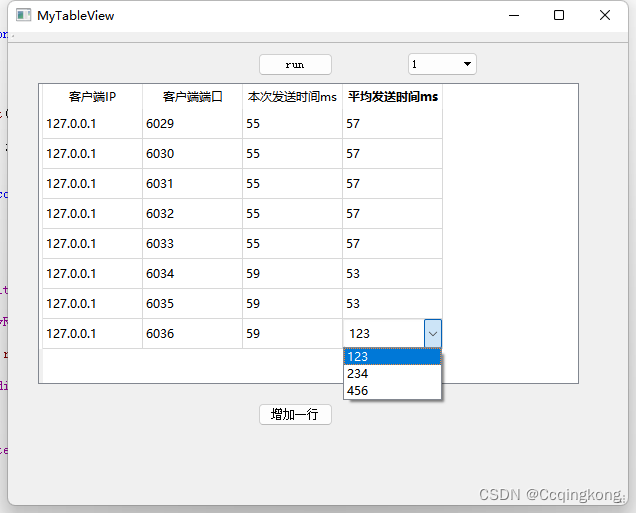The width and height of the screenshot is (636, 513).
Task: Select the port cell 6029
Action: tap(193, 124)
